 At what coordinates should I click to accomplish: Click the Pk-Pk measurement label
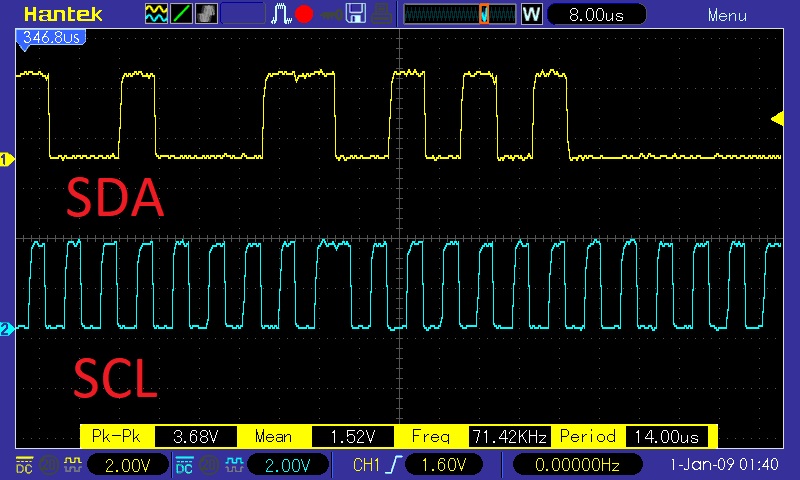coord(117,436)
